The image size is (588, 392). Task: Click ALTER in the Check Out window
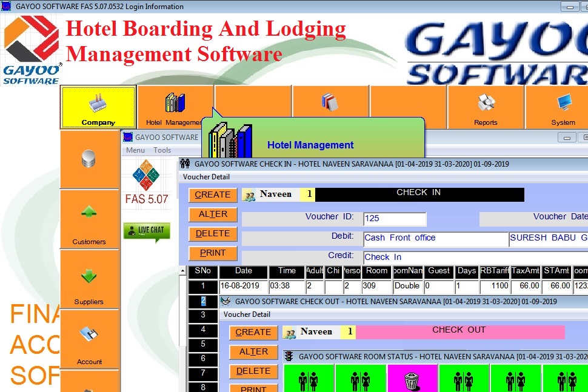(x=253, y=352)
